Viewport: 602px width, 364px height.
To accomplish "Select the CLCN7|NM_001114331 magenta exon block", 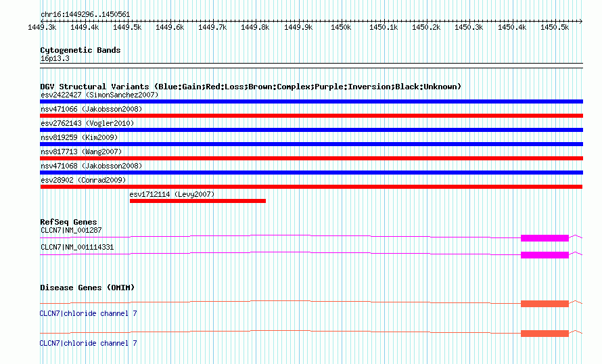I will coord(545,255).
